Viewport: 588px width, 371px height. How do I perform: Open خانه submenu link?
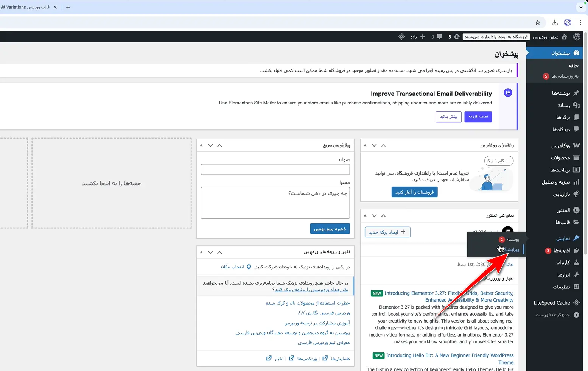point(574,66)
